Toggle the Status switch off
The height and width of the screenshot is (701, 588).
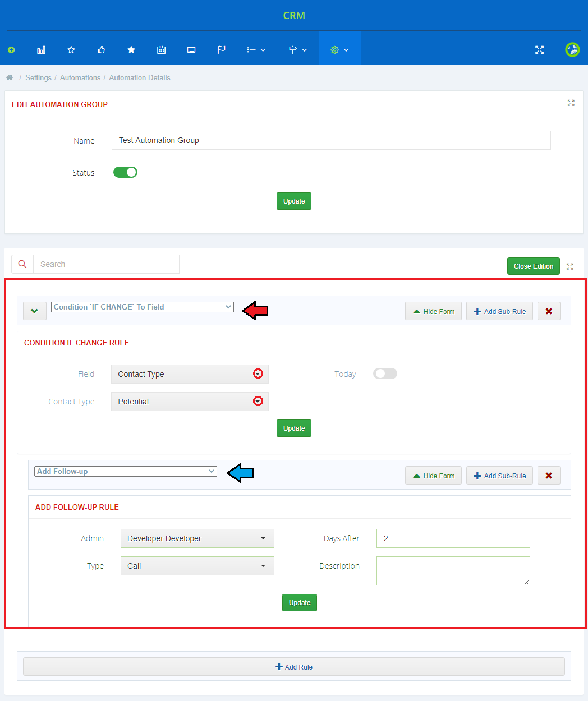click(125, 172)
